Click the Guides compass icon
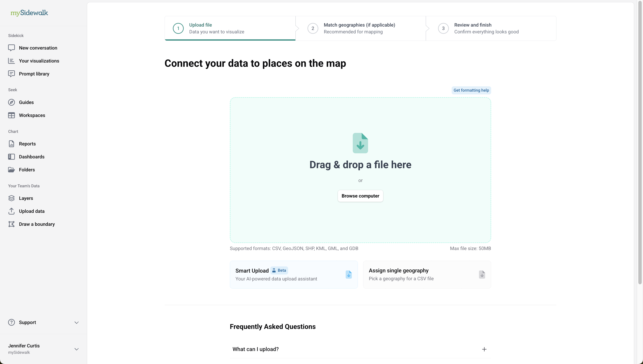The image size is (643, 364). (11, 102)
